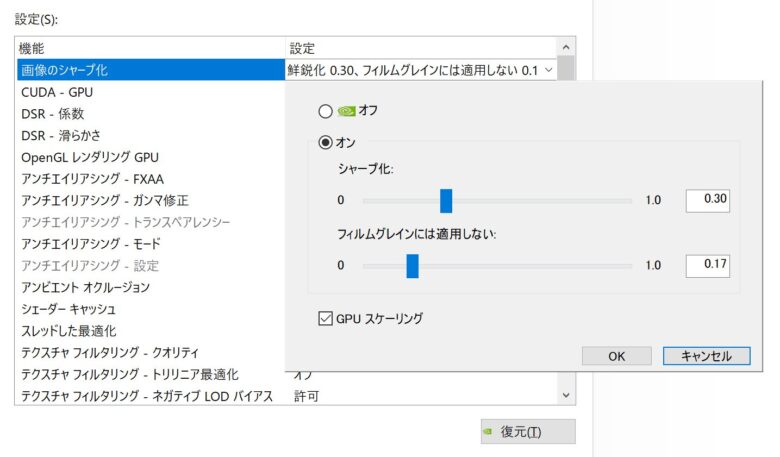Select the オフ radio button

tap(325, 111)
